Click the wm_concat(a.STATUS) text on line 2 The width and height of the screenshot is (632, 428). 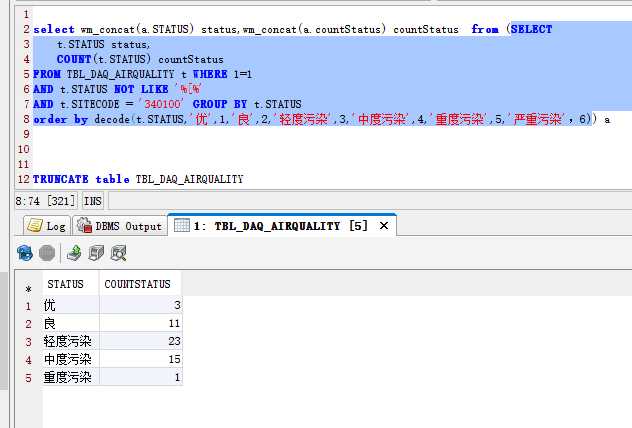point(137,29)
